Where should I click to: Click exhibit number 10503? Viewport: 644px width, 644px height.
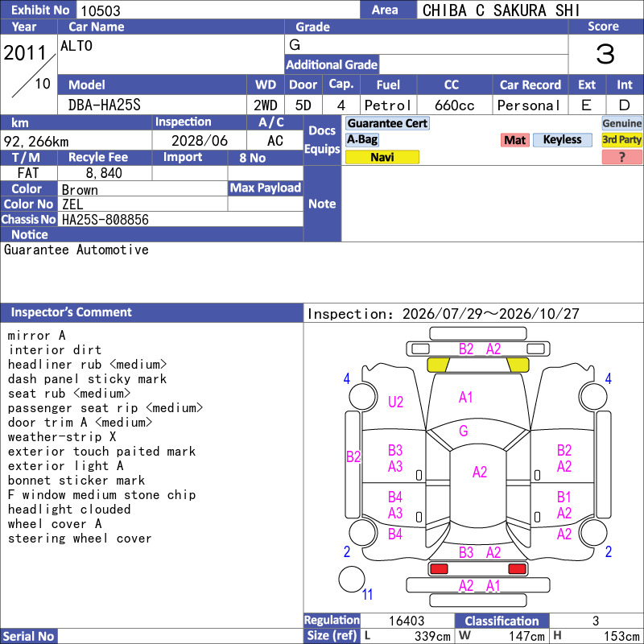[101, 10]
